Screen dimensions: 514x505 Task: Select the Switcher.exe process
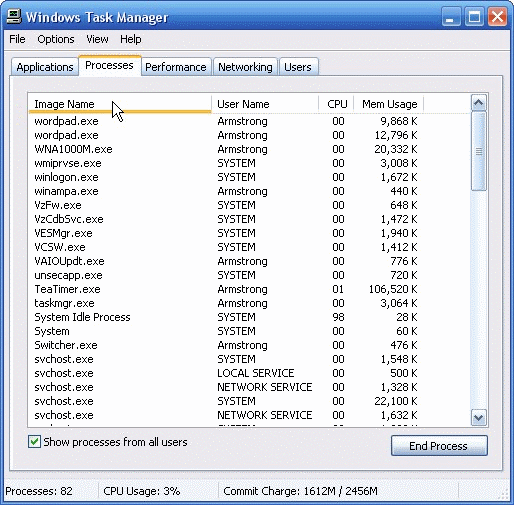[250, 345]
